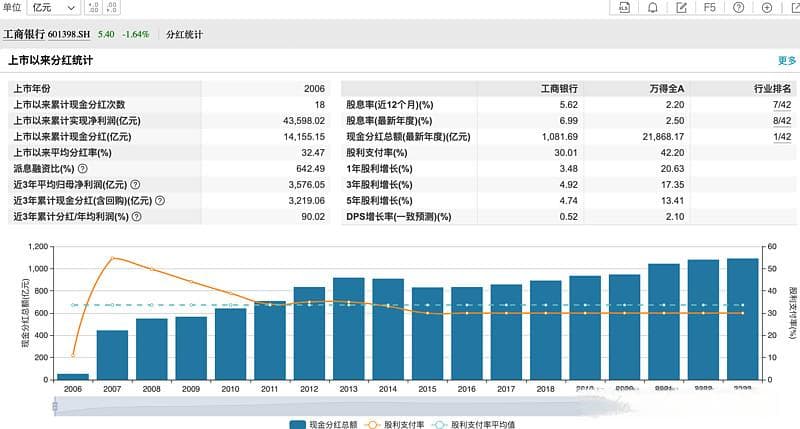Click the 上市以来平均分红率(%) row label
The height and width of the screenshot is (429, 800).
[x=62, y=153]
